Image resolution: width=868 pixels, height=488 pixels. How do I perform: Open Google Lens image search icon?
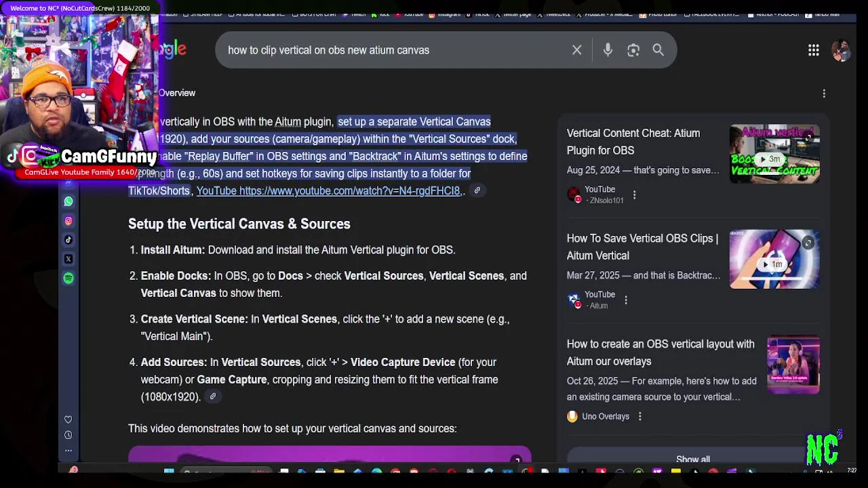coord(633,50)
